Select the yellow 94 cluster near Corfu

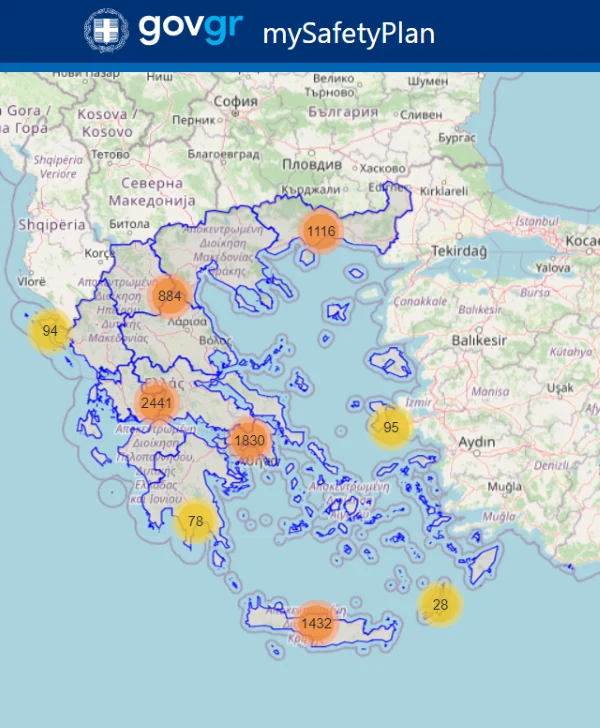[50, 331]
